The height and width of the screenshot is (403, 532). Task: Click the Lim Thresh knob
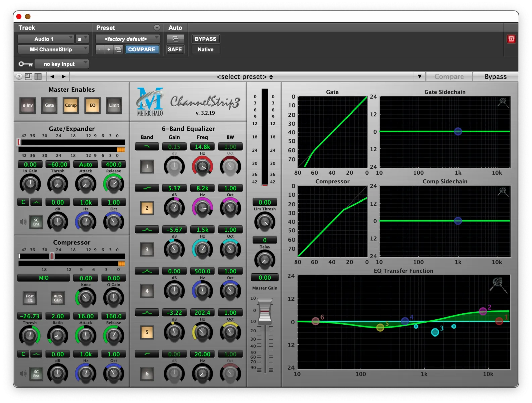[265, 222]
